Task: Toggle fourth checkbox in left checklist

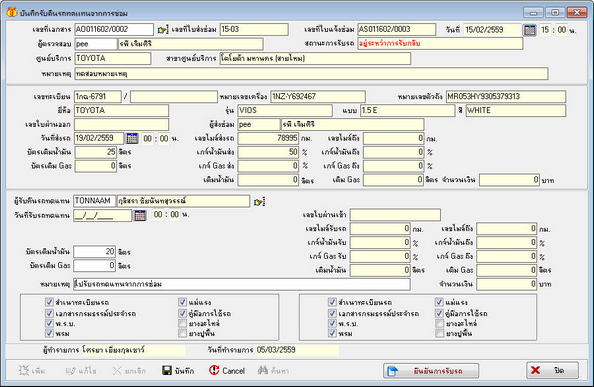Action: coord(49,333)
